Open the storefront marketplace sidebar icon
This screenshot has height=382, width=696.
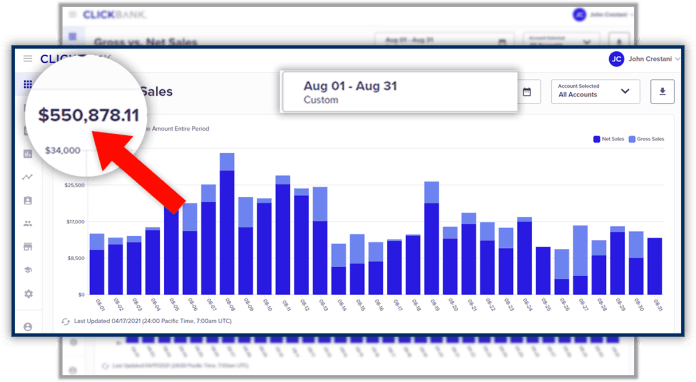pos(28,247)
